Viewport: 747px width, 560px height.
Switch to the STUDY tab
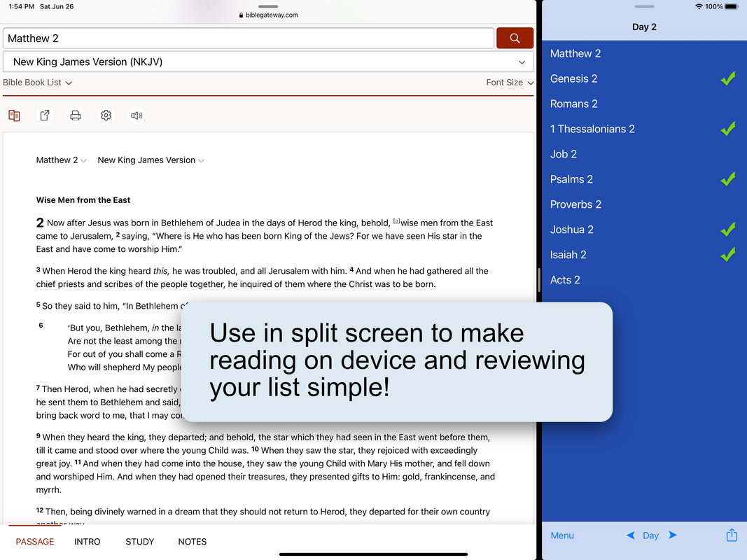[x=140, y=542]
